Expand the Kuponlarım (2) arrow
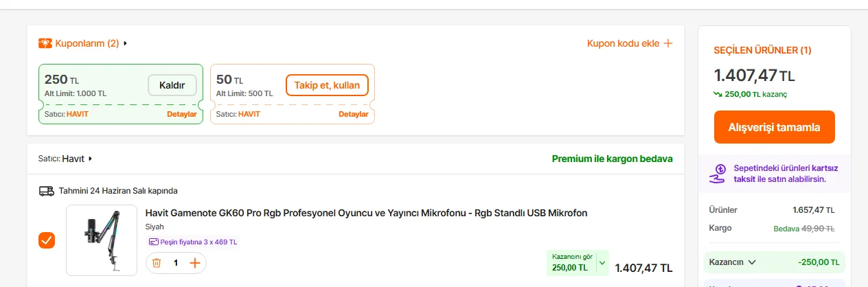 pyautogui.click(x=126, y=43)
